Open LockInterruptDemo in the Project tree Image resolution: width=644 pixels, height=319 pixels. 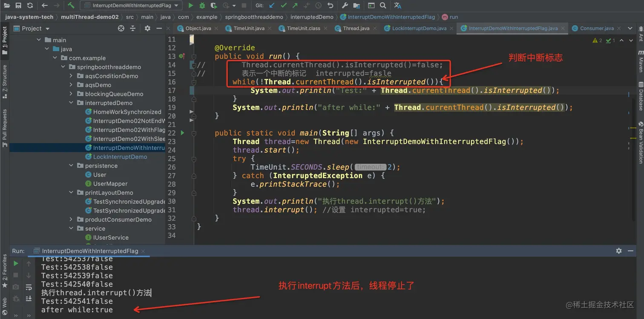tap(120, 157)
